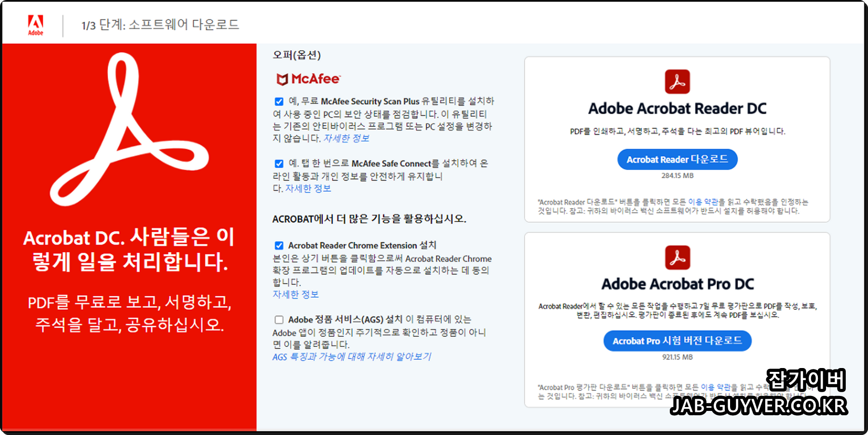Click Acrobat Pro 시험 버전 다운로드 button
This screenshot has height=435, width=868.
(677, 341)
